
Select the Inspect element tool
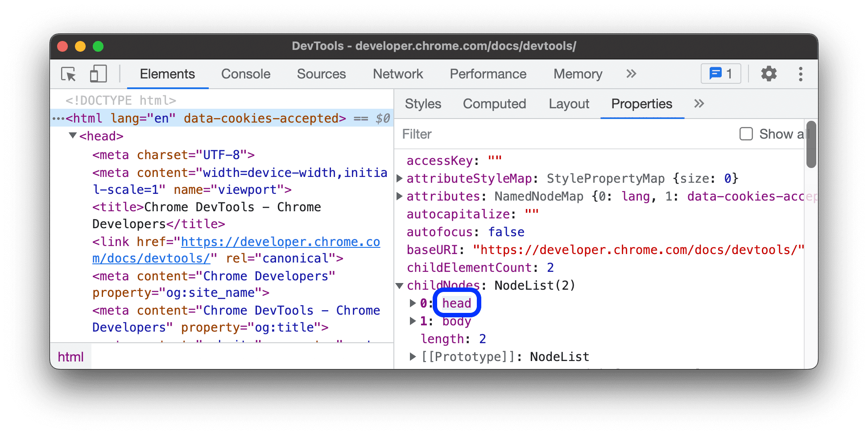(x=68, y=74)
